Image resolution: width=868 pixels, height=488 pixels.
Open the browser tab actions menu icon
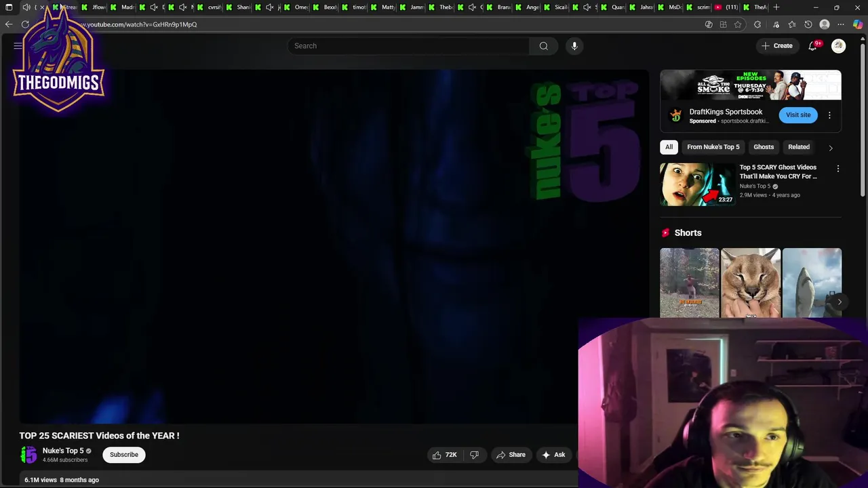click(9, 7)
